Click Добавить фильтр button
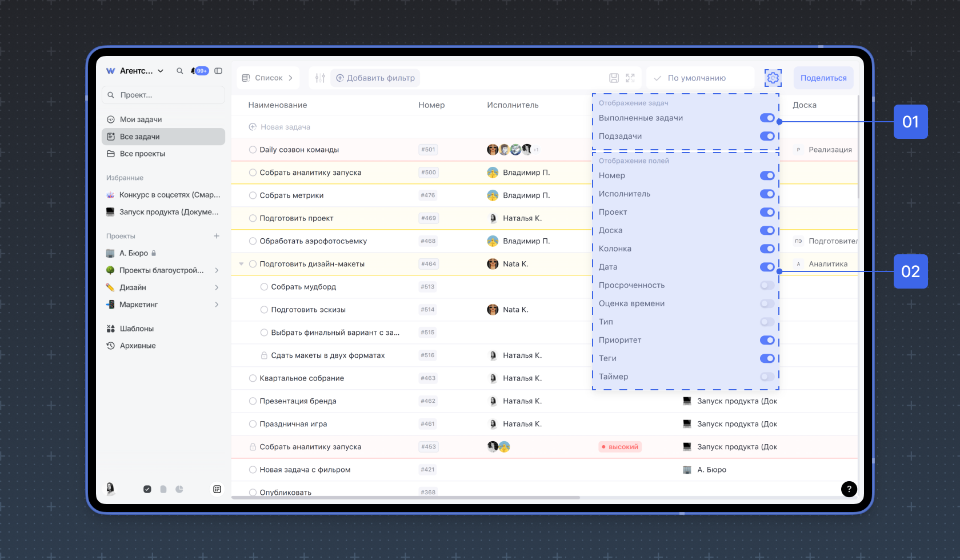The width and height of the screenshot is (960, 560). 375,78
